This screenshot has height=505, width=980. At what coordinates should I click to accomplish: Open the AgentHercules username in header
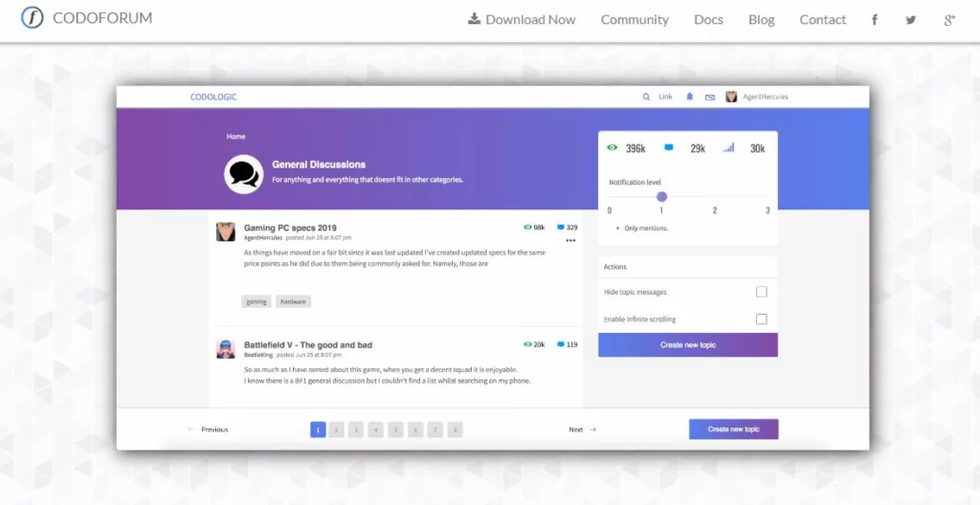pos(766,97)
